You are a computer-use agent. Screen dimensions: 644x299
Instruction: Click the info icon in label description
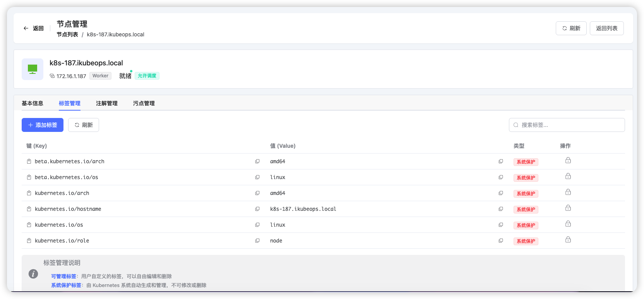(x=33, y=274)
